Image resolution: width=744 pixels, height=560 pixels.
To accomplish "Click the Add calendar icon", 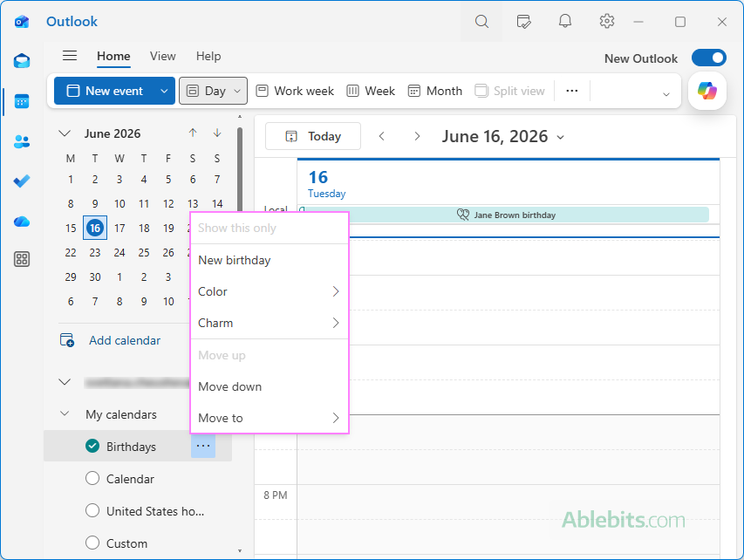I will click(x=67, y=340).
